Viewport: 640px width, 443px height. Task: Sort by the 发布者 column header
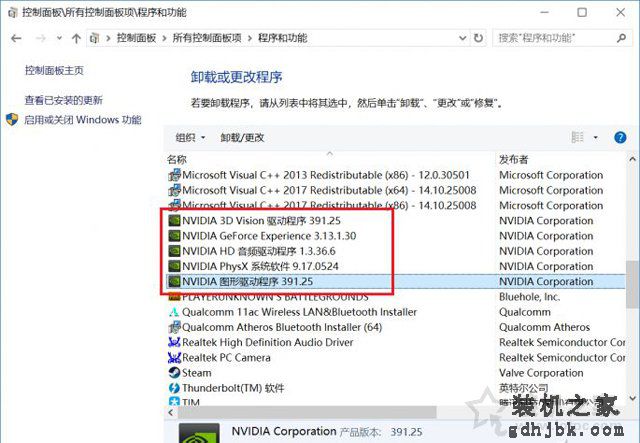tap(513, 159)
